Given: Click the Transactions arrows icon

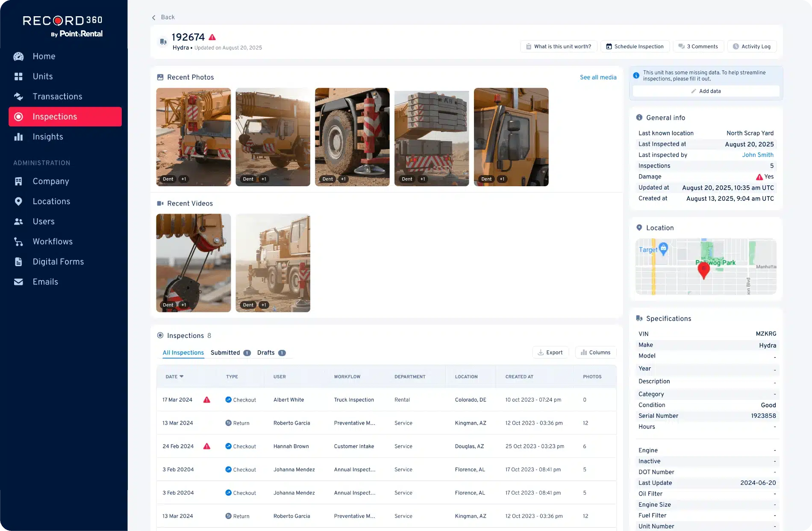Looking at the screenshot, I should [18, 97].
